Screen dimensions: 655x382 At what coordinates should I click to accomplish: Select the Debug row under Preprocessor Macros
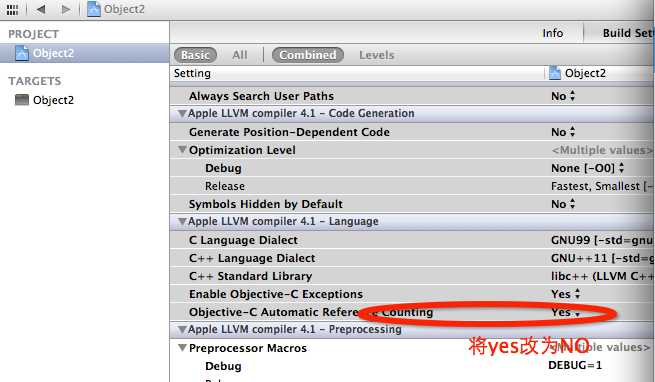(x=411, y=366)
